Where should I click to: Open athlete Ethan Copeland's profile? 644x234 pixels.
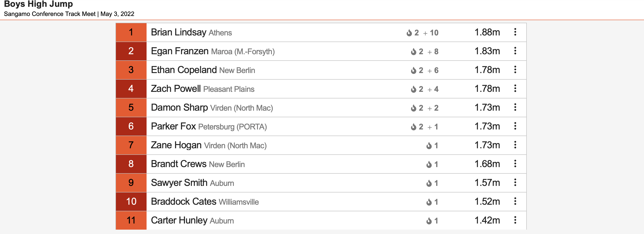[184, 70]
